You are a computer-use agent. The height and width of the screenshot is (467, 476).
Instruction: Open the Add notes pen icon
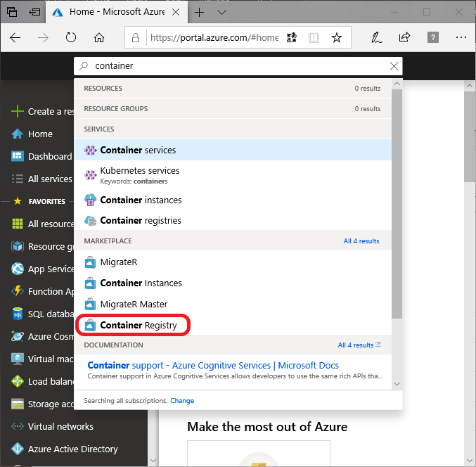(376, 38)
